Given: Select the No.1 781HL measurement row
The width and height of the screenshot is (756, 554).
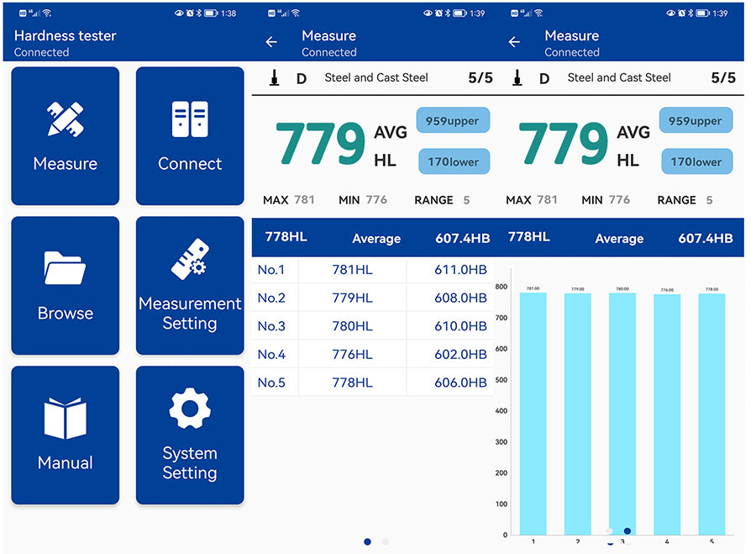Looking at the screenshot, I should (x=372, y=270).
